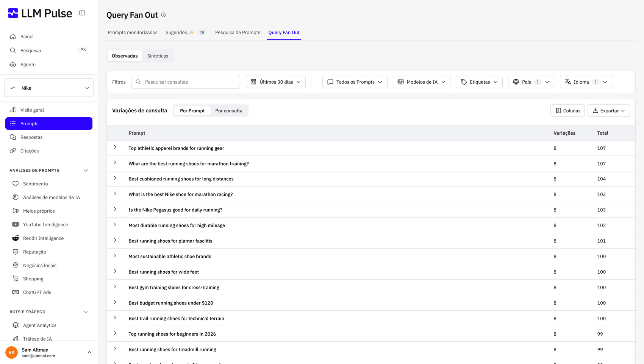Go to Prompts monitorizados tab
The image size is (644, 364).
pyautogui.click(x=133, y=33)
